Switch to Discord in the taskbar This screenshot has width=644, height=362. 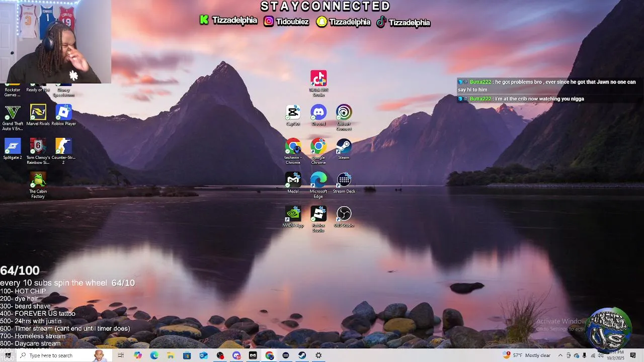[x=236, y=355]
